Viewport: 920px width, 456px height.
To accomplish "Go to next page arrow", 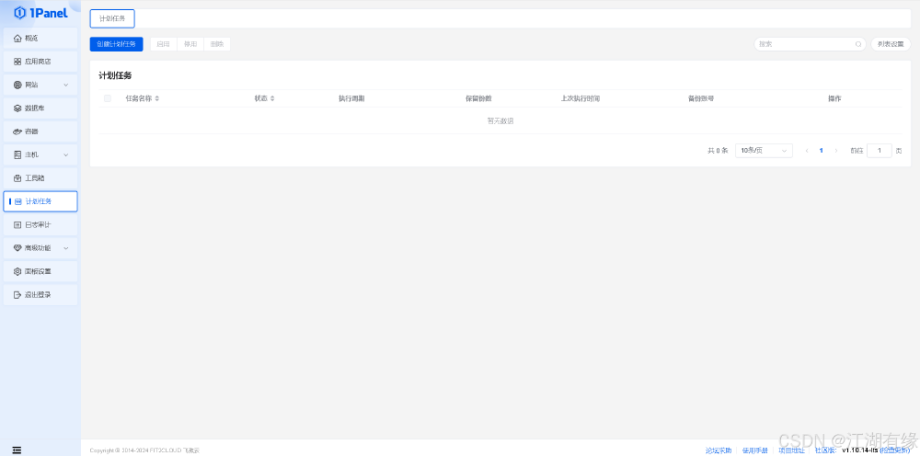I will 836,151.
